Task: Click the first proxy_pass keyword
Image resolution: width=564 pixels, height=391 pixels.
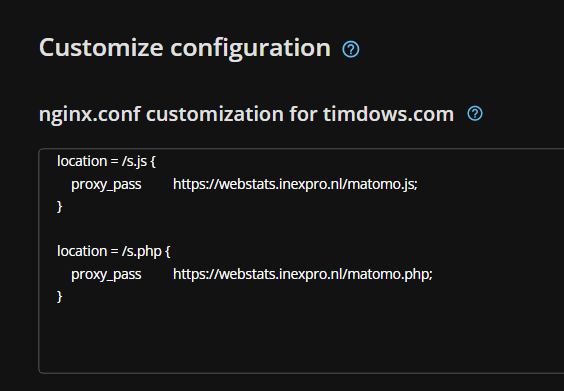Action: pos(106,185)
